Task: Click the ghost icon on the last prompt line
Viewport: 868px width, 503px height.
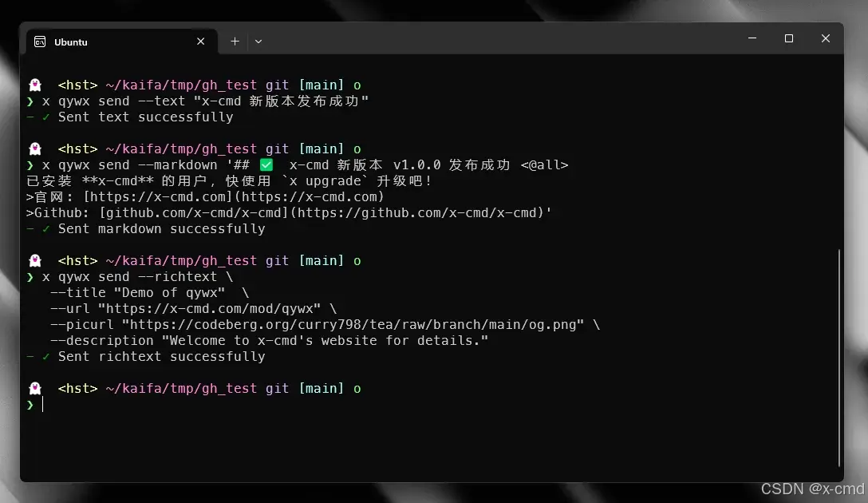Action: click(35, 388)
